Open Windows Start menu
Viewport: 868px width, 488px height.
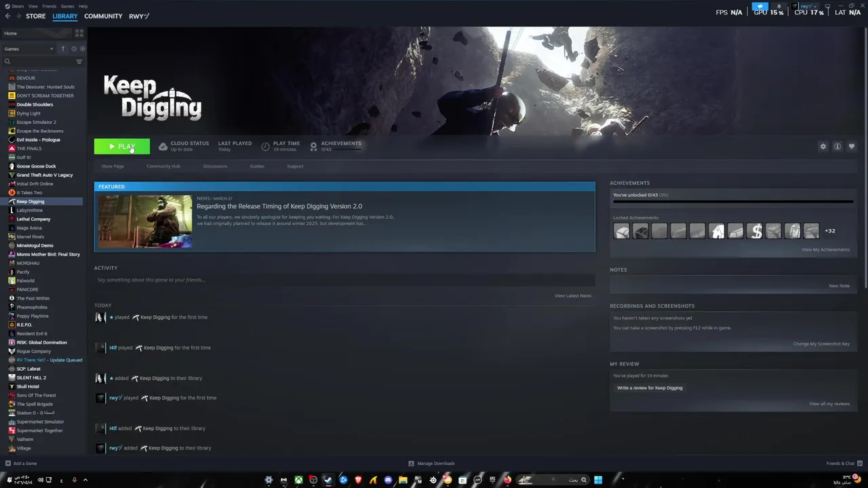598,480
